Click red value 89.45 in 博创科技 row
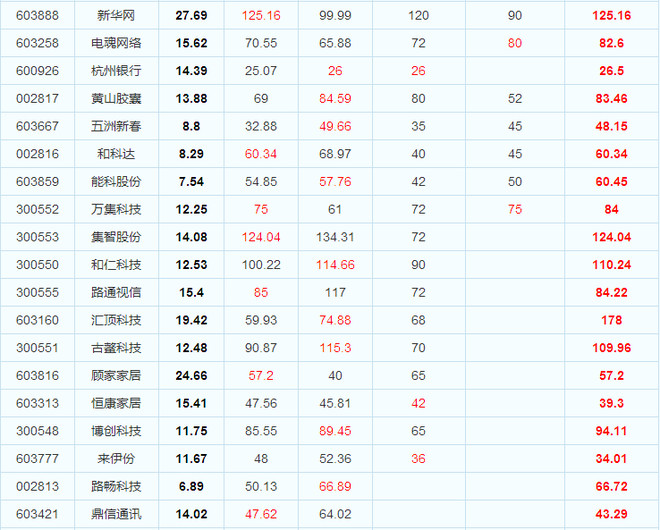 (335, 431)
